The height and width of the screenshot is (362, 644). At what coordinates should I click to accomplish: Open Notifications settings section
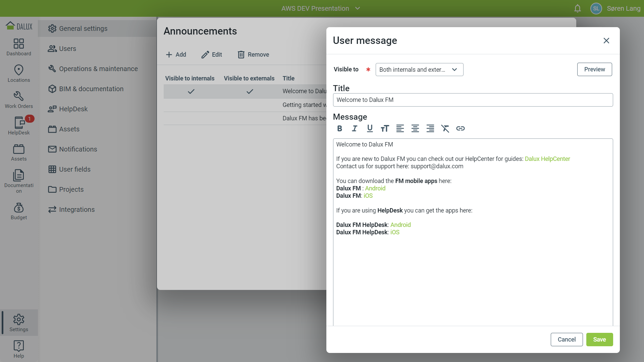pyautogui.click(x=97, y=149)
